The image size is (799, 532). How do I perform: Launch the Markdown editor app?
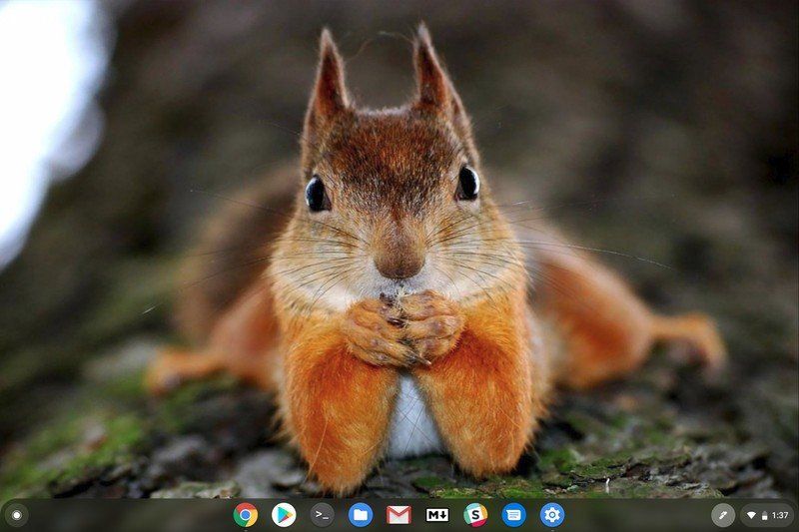click(x=437, y=515)
